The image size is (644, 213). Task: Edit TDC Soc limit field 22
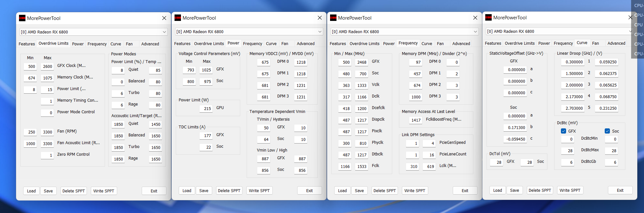[x=206, y=147]
